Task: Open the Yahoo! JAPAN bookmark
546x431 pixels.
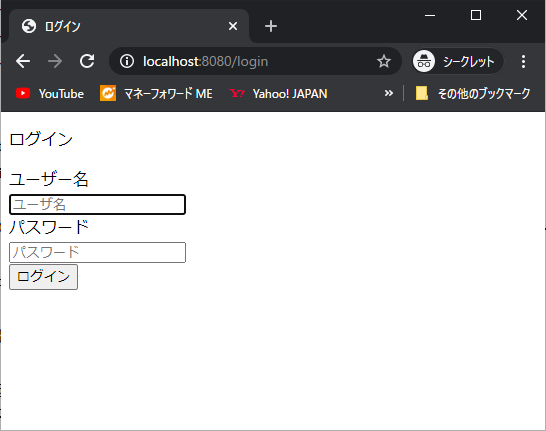Action: click(x=278, y=93)
